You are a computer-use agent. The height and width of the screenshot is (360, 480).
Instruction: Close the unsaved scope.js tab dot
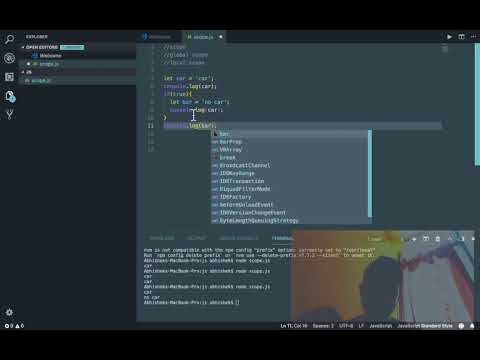(x=221, y=37)
